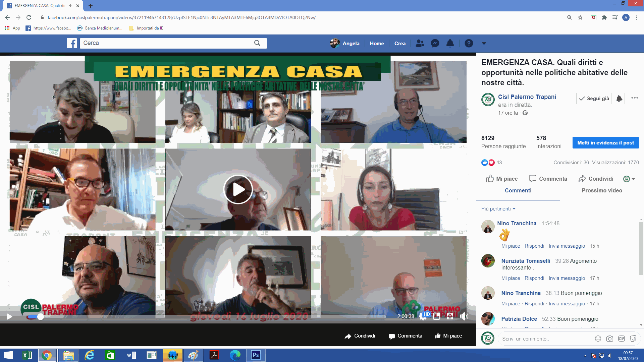This screenshot has height=362, width=644.
Task: Mute the tab via speaker icon
Action: 70,6
